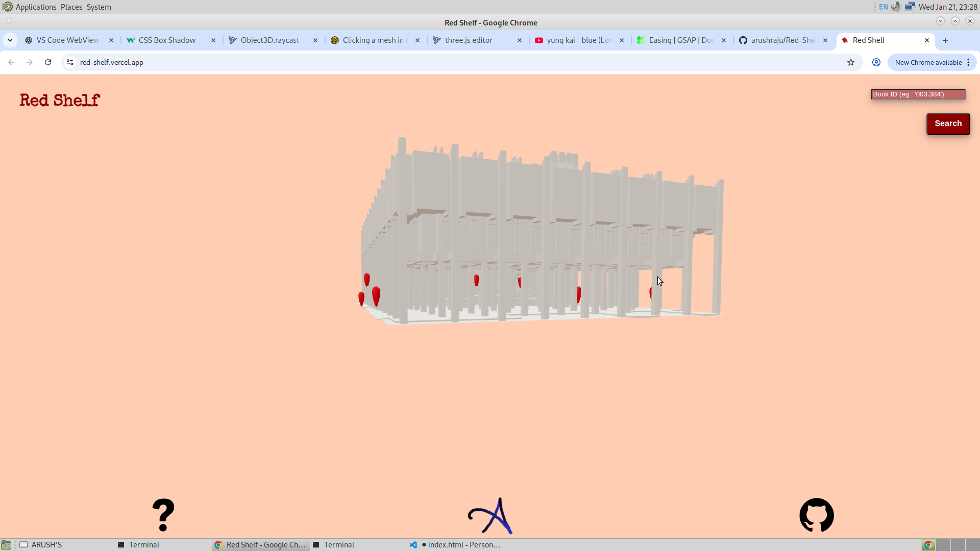
Task: Click the question mark help icon
Action: 163,515
